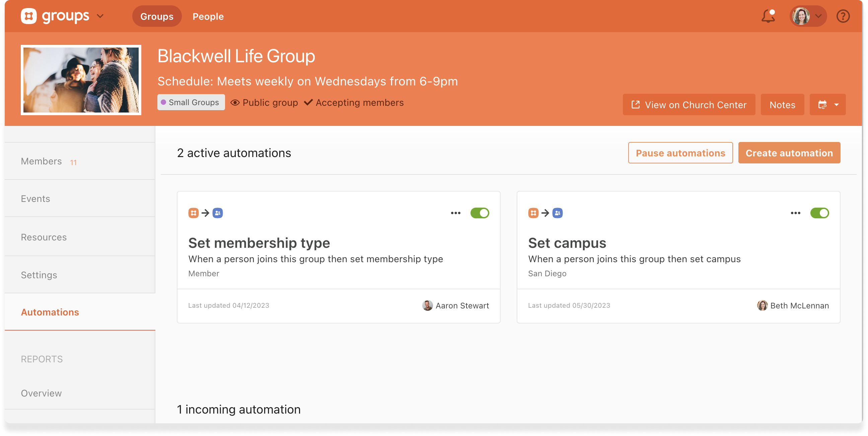Open Set membership type ellipsis menu

(x=455, y=213)
